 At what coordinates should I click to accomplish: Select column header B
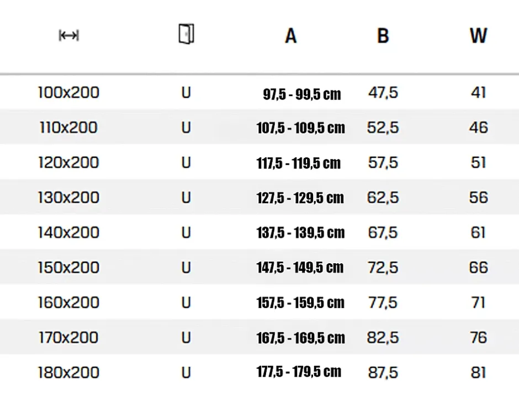(x=383, y=36)
